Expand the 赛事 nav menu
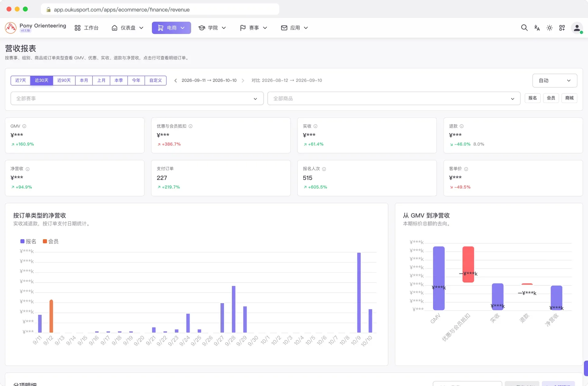The image size is (588, 386). pos(254,28)
